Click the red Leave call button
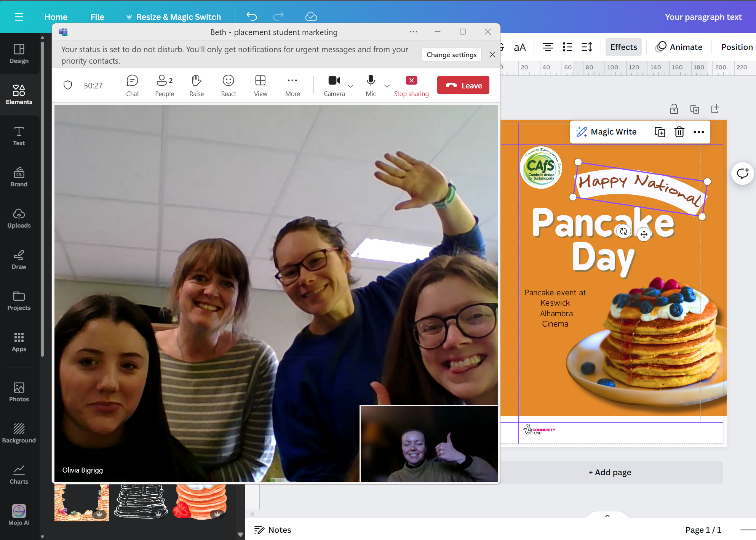Screen dimensions: 756x540 point(463,85)
